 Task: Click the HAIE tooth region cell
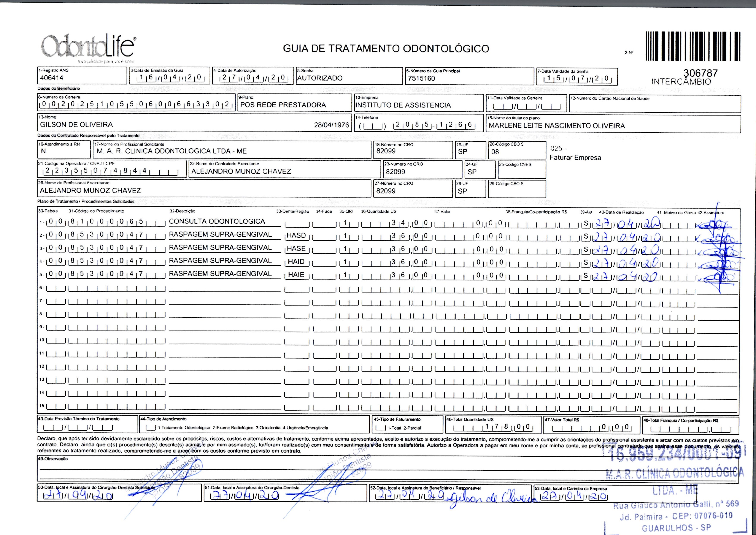click(x=296, y=275)
